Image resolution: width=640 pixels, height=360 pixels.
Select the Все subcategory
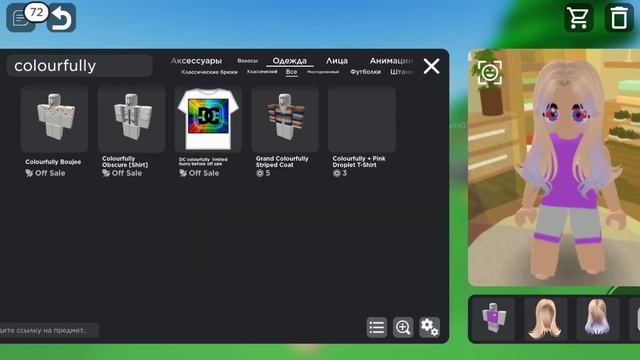click(x=291, y=72)
